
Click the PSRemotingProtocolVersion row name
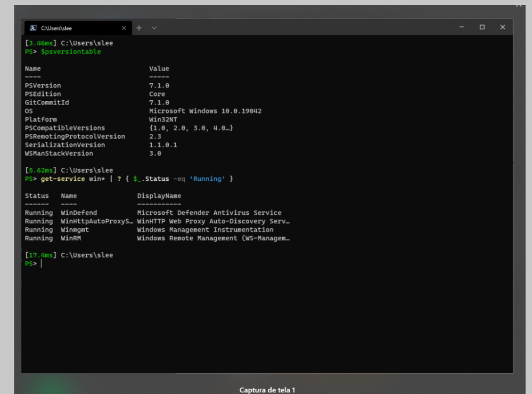(75, 136)
